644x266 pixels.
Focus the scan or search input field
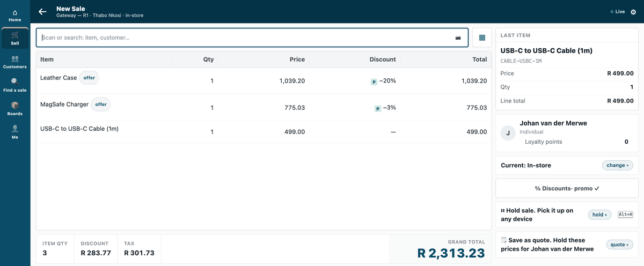252,38
